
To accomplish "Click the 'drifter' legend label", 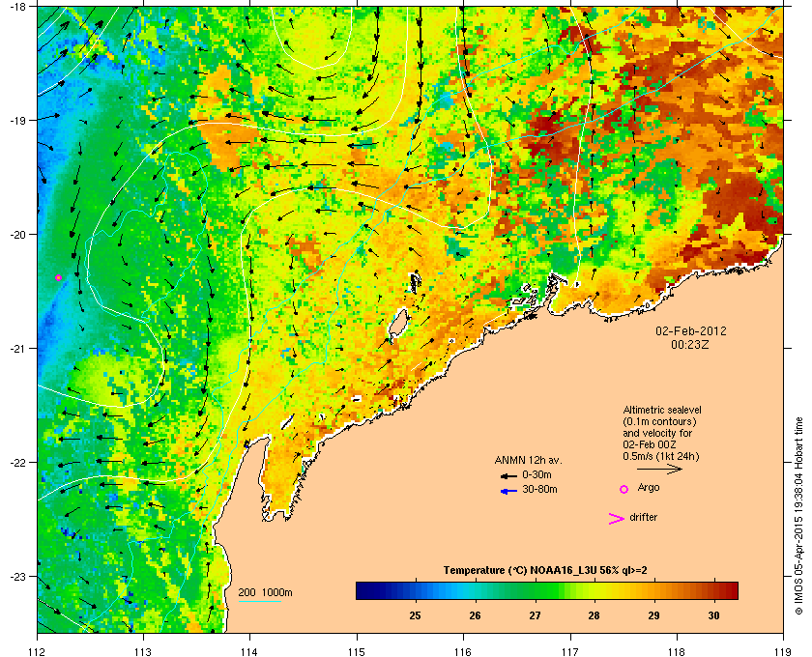I will pos(643,517).
